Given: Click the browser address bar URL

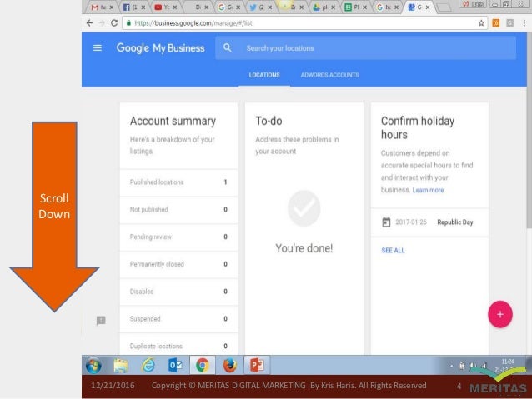Looking at the screenshot, I should pos(193,23).
